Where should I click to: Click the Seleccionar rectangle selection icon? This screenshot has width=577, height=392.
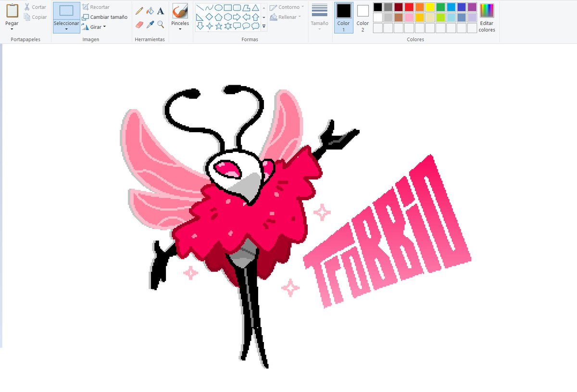pos(66,11)
